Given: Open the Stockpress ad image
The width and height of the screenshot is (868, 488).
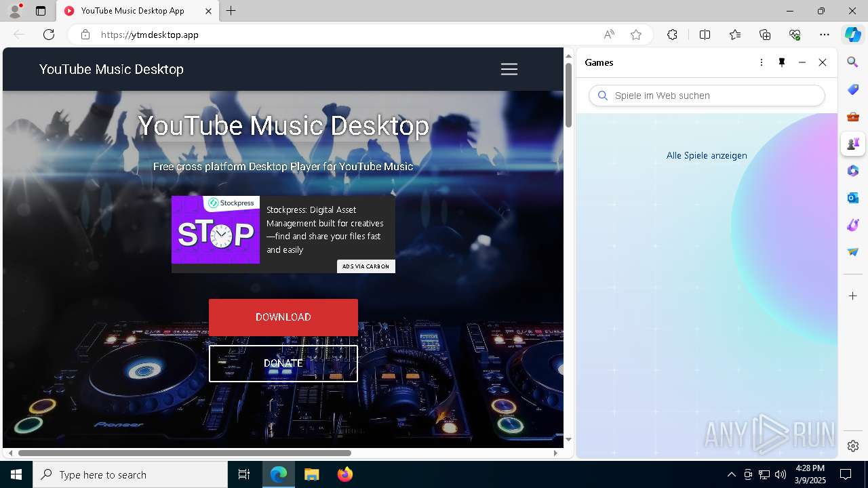Looking at the screenshot, I should [216, 230].
